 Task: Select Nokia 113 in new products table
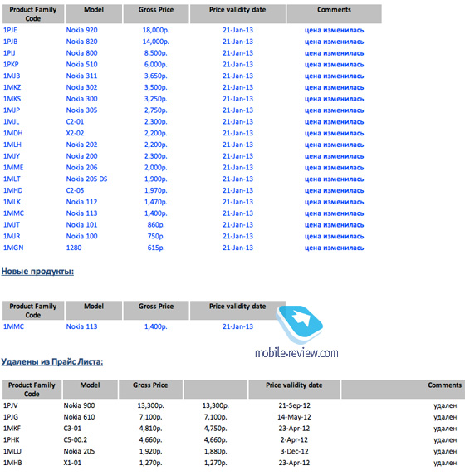click(x=81, y=326)
